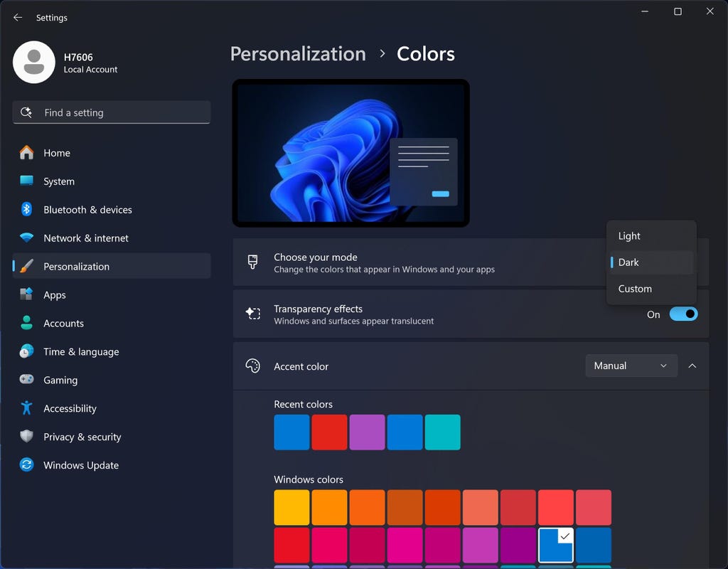The image size is (728, 569).
Task: Select Custom mode option
Action: pos(651,289)
